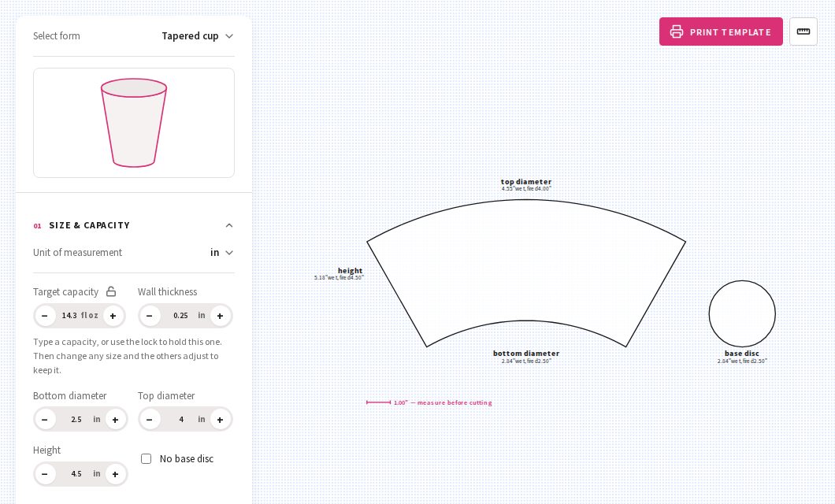Click the ruler icon button
The width and height of the screenshot is (835, 504).
point(803,31)
